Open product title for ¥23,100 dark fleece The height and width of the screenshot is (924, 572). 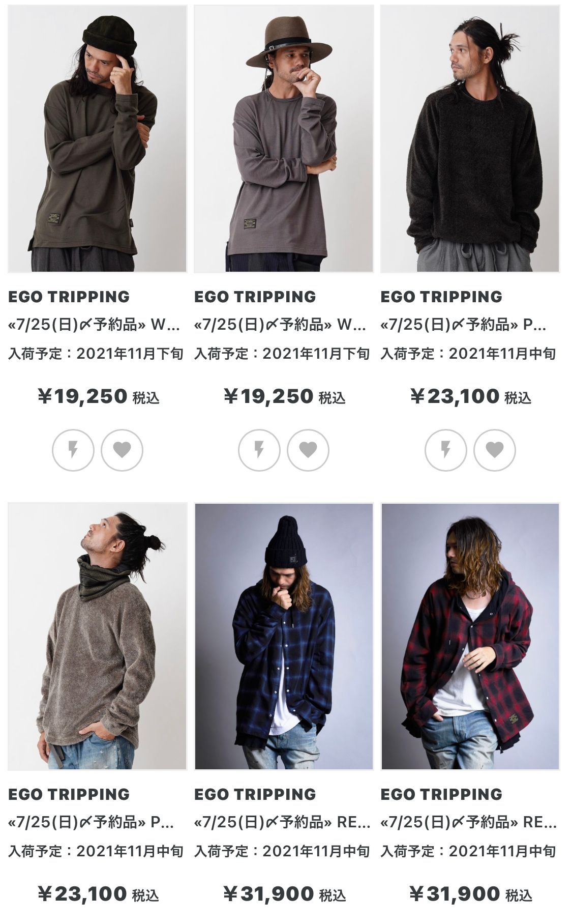tap(464, 324)
